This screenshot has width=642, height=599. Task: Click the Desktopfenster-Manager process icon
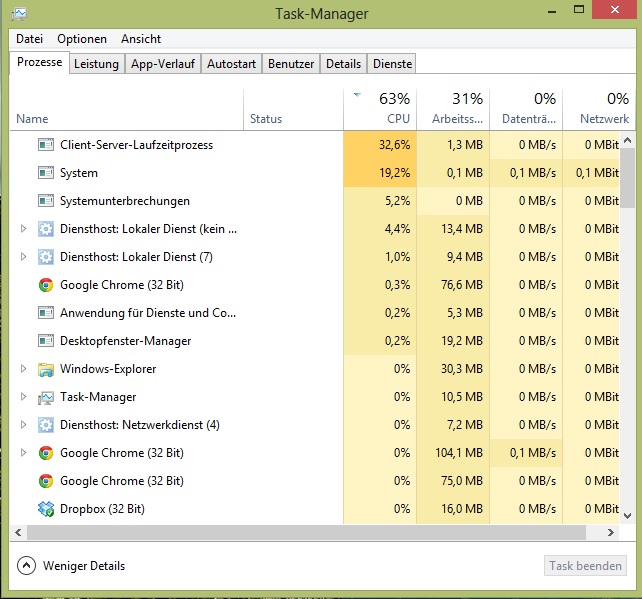(x=46, y=341)
